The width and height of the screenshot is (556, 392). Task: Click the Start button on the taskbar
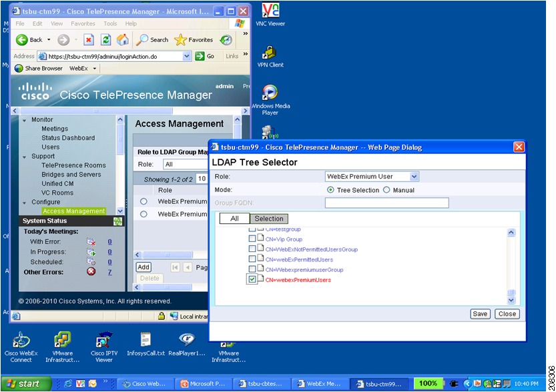click(26, 384)
